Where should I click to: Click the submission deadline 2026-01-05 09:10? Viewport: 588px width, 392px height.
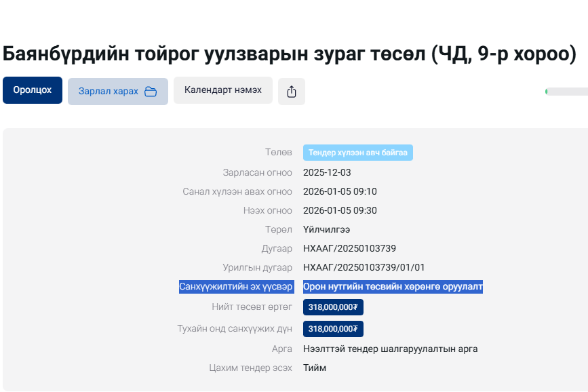[340, 191]
